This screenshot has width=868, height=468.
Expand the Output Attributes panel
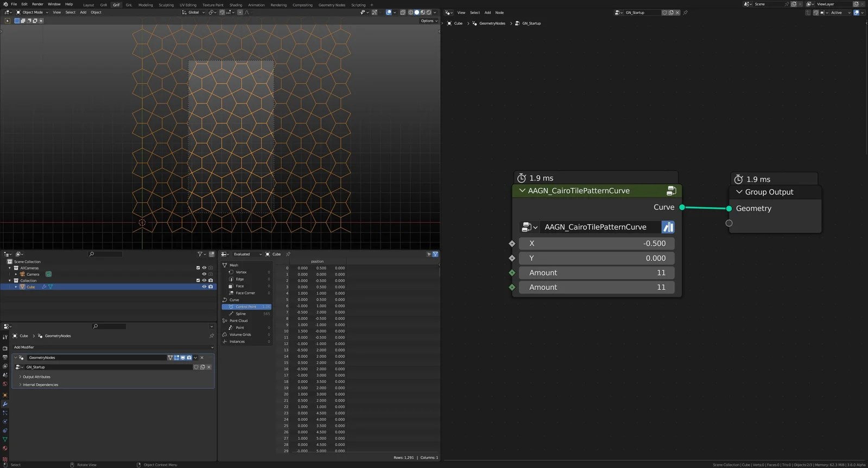click(x=36, y=377)
